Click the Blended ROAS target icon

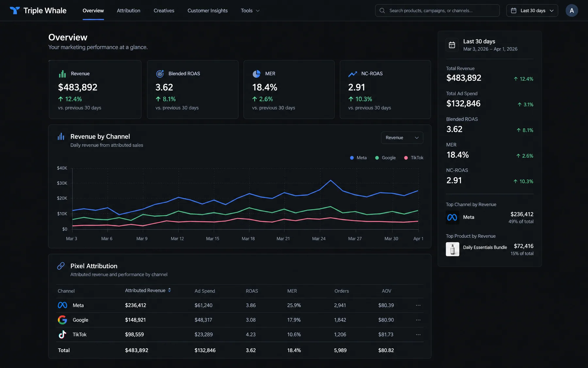[160, 74]
